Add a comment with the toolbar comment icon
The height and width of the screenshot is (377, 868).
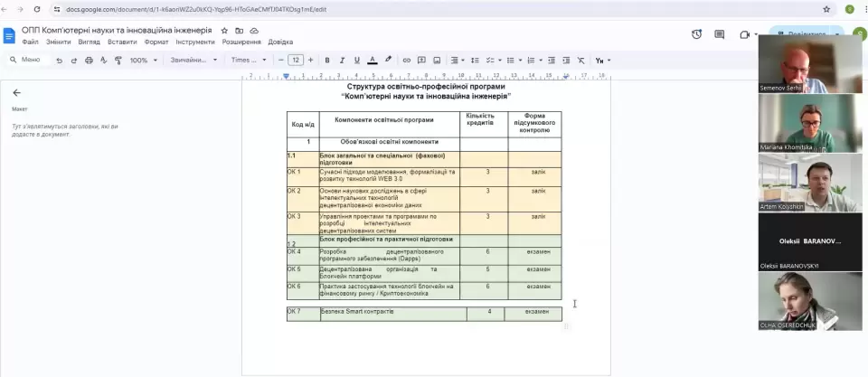pos(421,61)
